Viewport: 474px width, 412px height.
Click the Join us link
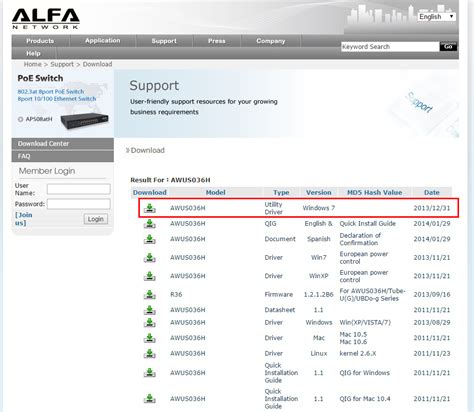click(24, 219)
